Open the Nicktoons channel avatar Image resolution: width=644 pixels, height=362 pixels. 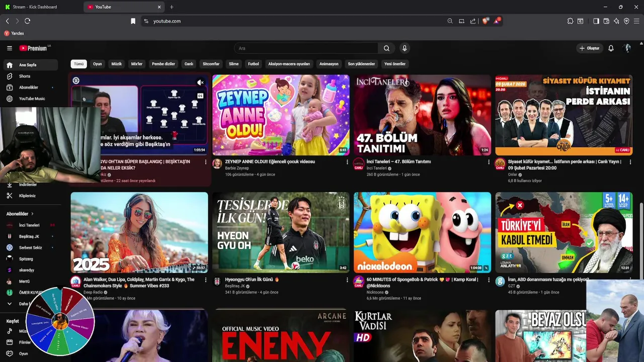pos(358,281)
